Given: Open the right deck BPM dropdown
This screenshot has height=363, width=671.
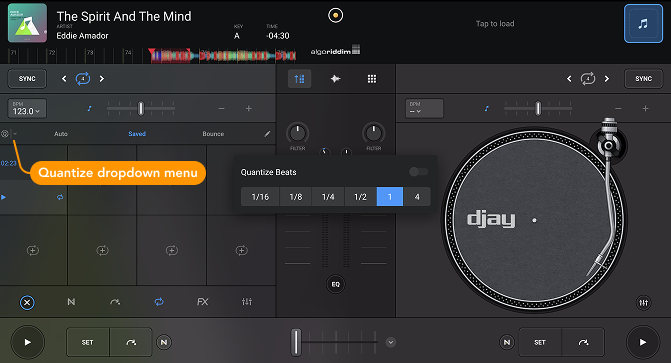Looking at the screenshot, I should (424, 108).
